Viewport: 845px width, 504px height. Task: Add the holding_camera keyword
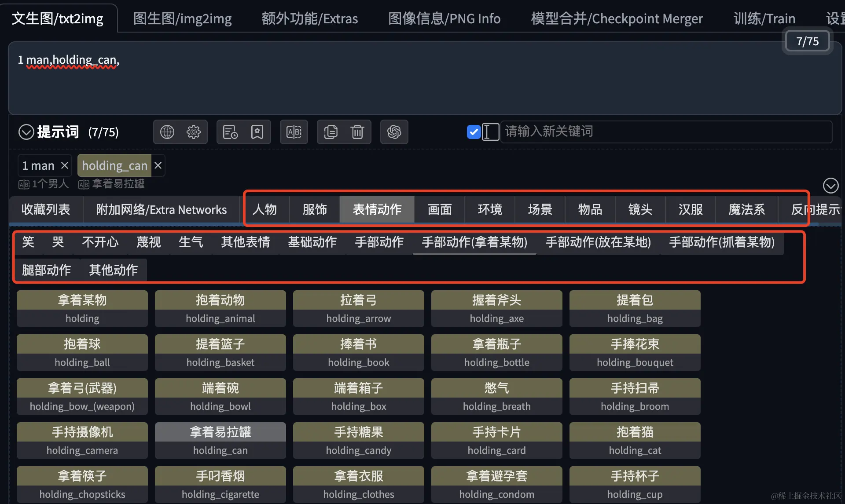click(x=82, y=441)
